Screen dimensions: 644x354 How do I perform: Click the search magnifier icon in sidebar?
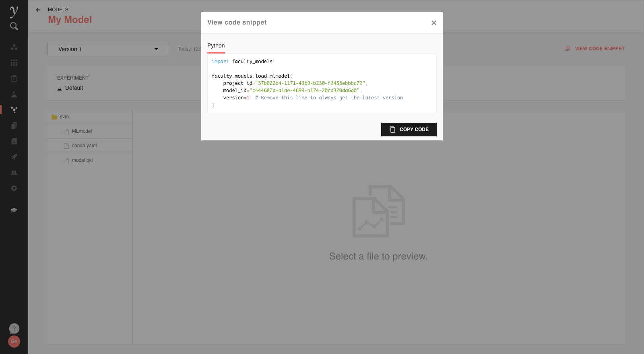click(x=14, y=27)
